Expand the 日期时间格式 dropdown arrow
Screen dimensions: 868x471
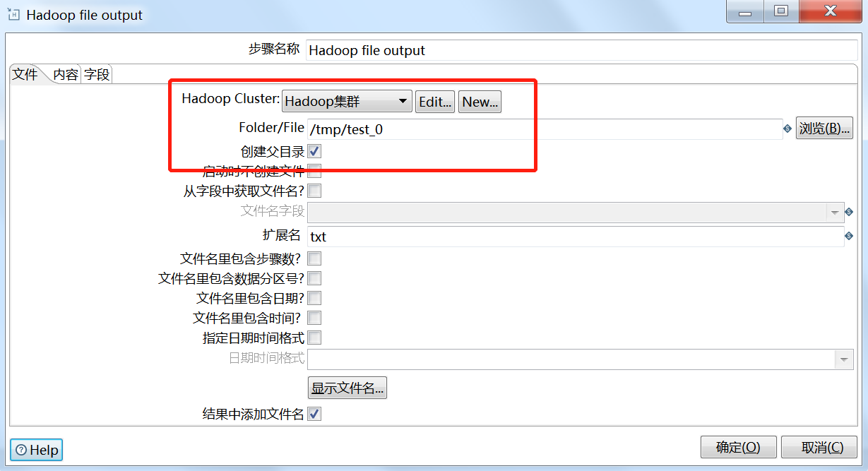click(x=844, y=359)
